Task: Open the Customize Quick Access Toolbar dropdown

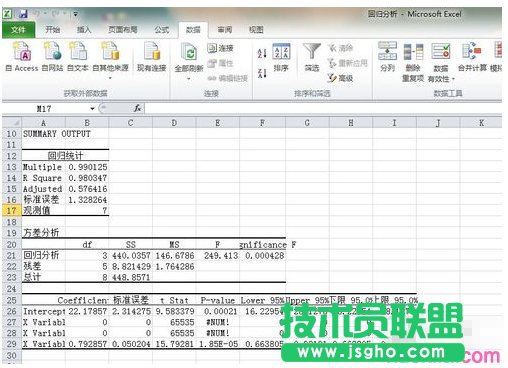Action: (76, 14)
